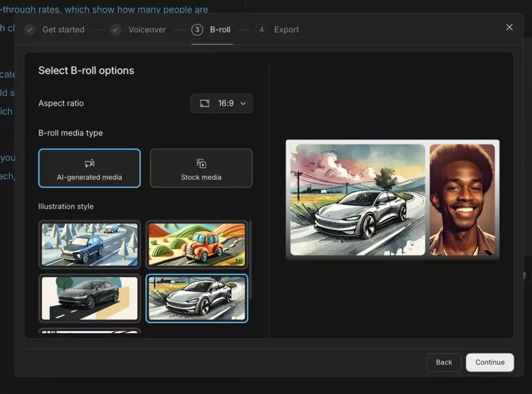This screenshot has width=532, height=394.
Task: Select the low-poly 3D car style thumbnail
Action: pyautogui.click(x=89, y=244)
